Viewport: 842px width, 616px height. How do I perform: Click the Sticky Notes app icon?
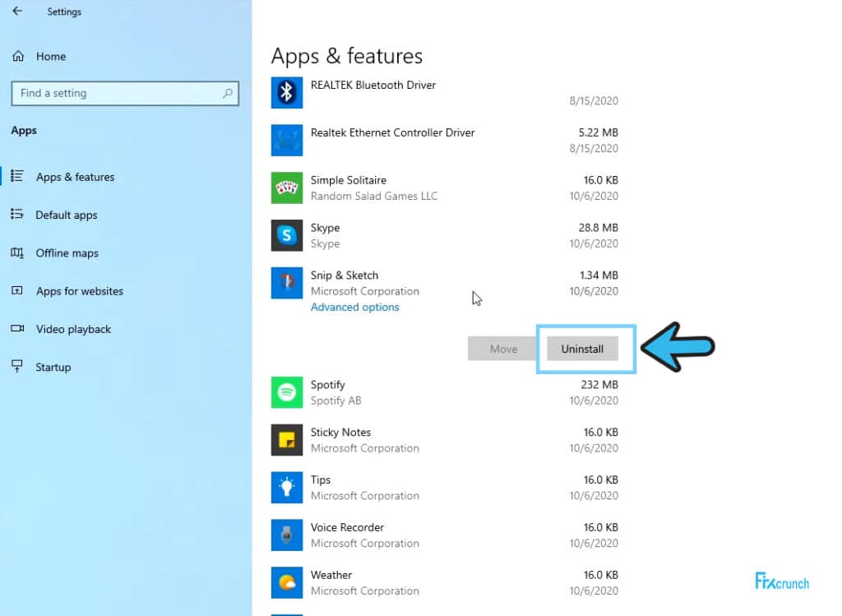click(287, 440)
